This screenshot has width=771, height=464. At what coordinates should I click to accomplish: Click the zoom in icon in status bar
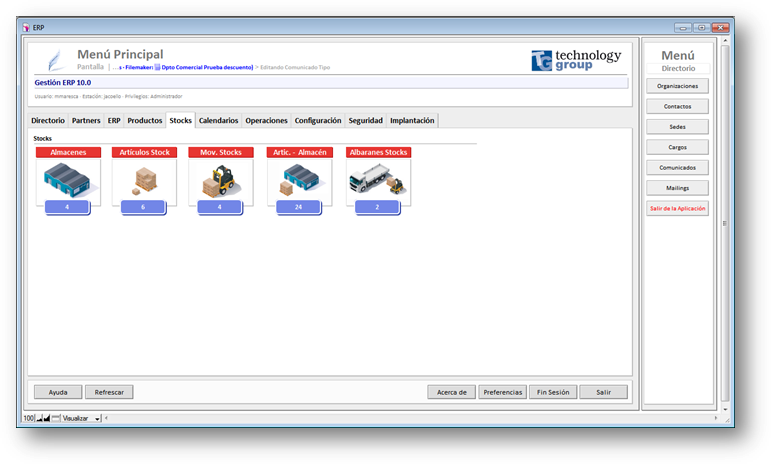click(x=47, y=418)
